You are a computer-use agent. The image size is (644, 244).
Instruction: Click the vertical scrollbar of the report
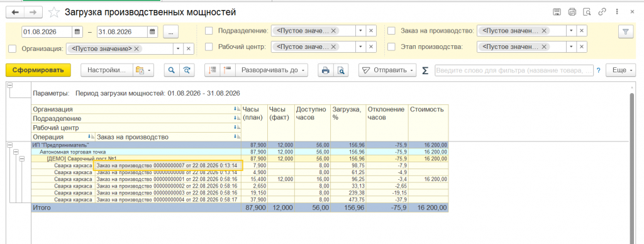[x=633, y=168]
